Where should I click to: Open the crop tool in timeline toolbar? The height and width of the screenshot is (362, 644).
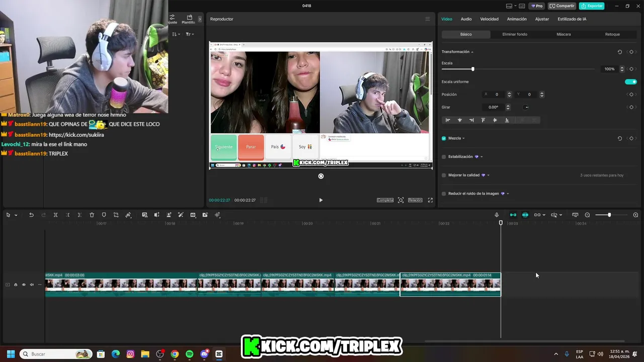click(x=116, y=215)
